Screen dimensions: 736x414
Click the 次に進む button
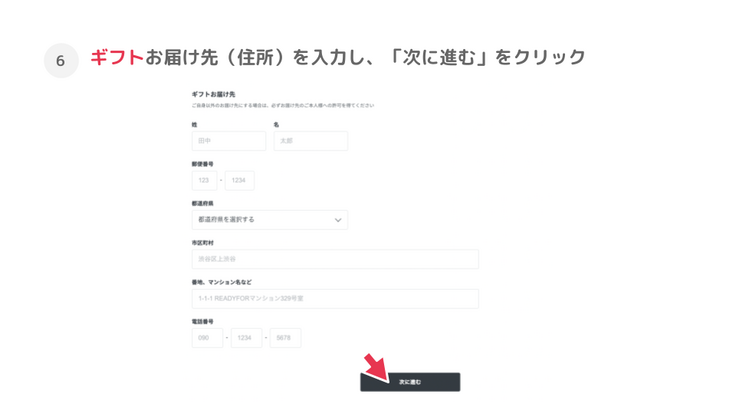coord(410,382)
